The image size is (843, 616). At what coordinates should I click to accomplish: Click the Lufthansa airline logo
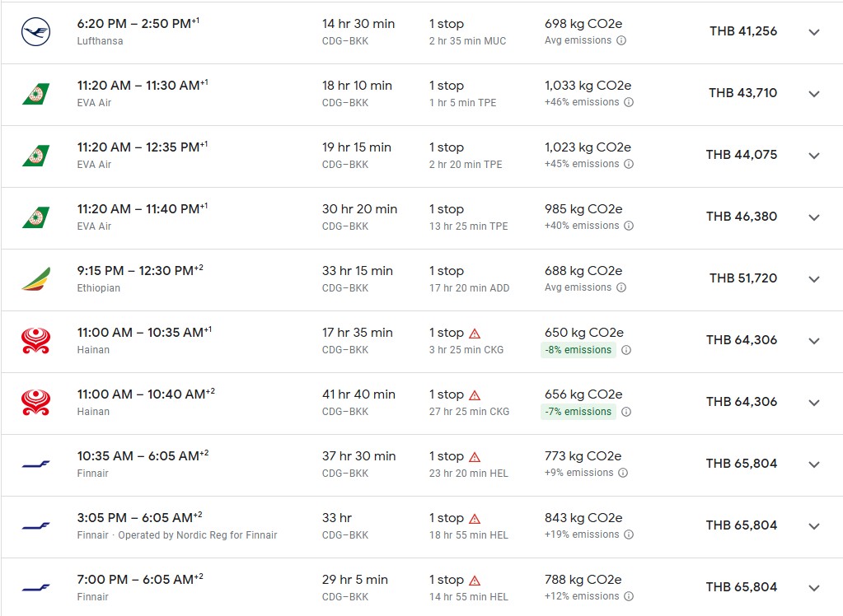click(35, 32)
